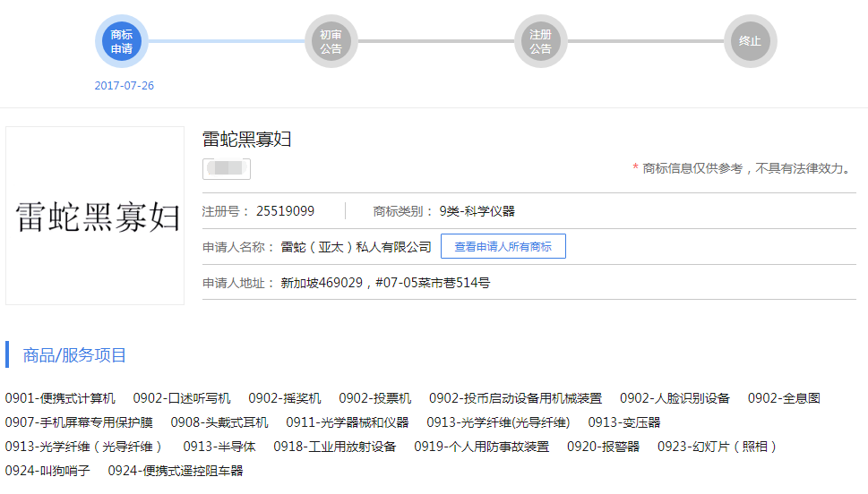Viewport: 868px width, 494px height.
Task: Select item 0902-全息图
Action: click(x=784, y=398)
